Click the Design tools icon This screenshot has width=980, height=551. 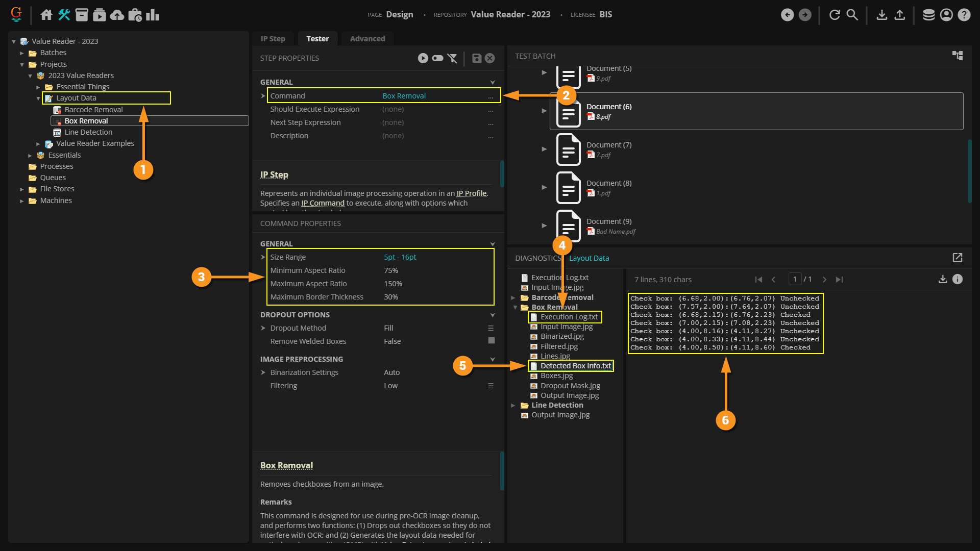tap(64, 15)
